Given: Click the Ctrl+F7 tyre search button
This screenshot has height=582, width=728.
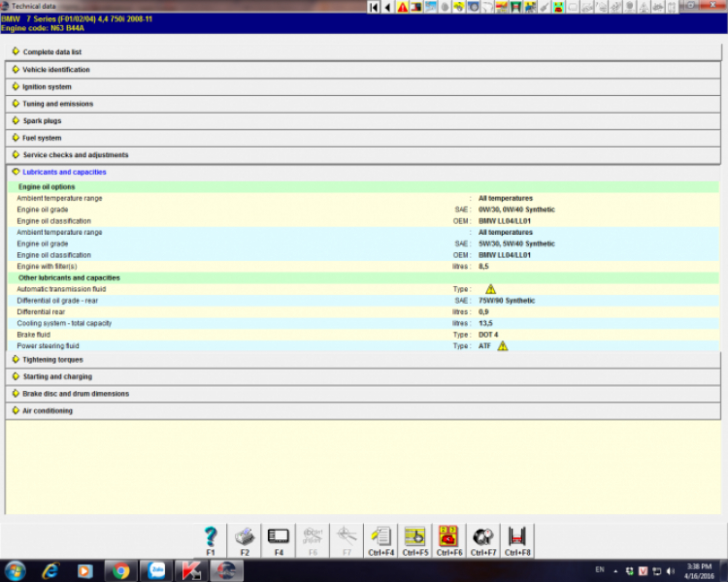Looking at the screenshot, I should click(x=483, y=540).
